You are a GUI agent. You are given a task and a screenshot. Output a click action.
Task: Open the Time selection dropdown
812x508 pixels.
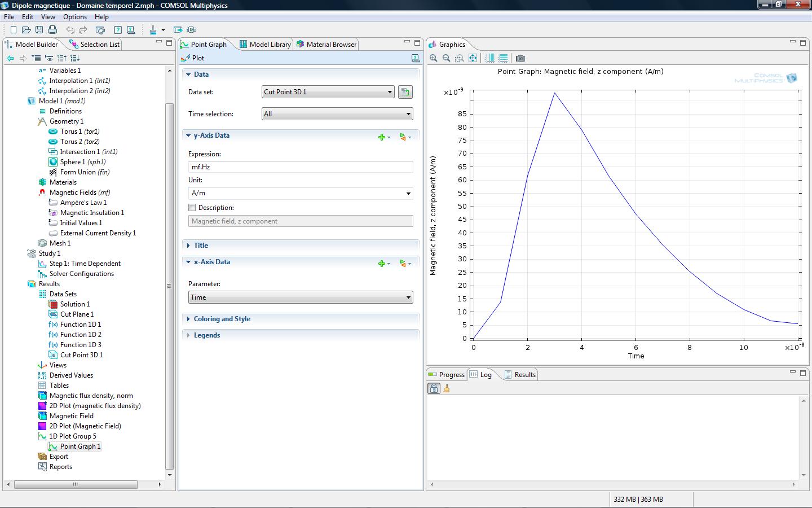click(337, 114)
